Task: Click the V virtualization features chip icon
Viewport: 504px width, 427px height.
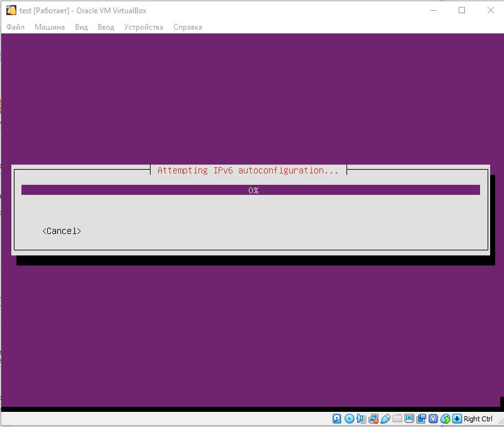Action: (433, 419)
